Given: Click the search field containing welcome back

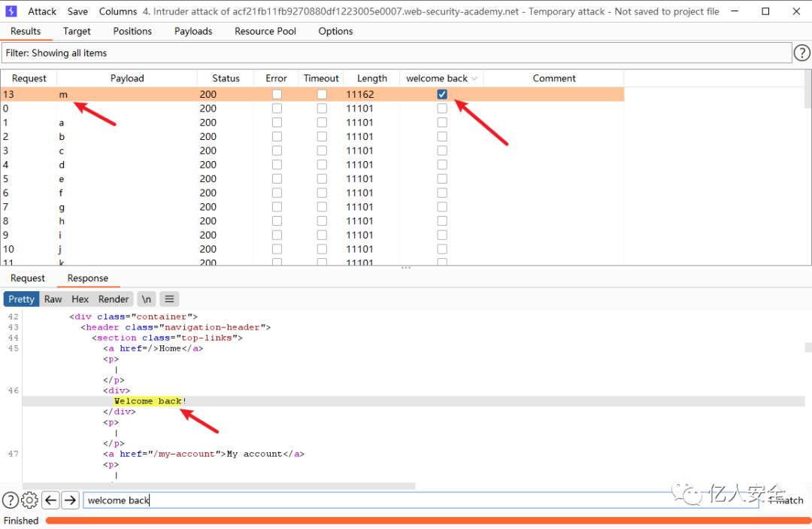Looking at the screenshot, I should tap(420, 500).
